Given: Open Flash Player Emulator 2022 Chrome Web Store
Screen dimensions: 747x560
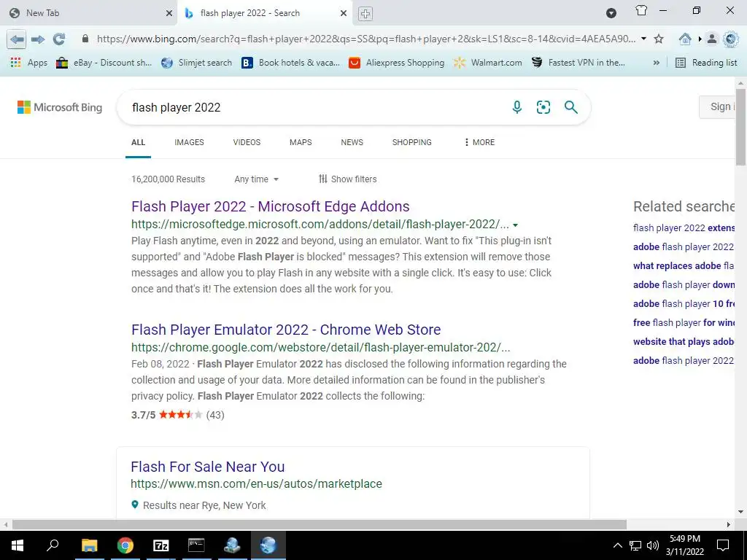Looking at the screenshot, I should point(286,330).
